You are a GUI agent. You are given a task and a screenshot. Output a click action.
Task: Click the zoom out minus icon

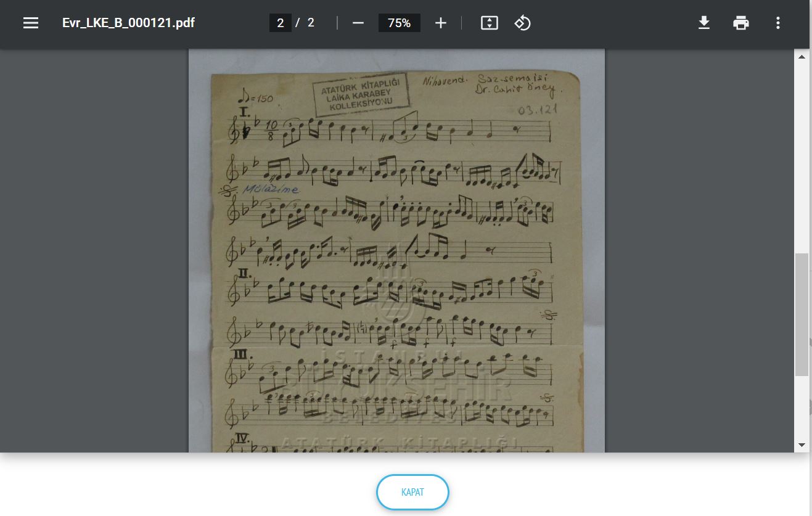(x=358, y=23)
